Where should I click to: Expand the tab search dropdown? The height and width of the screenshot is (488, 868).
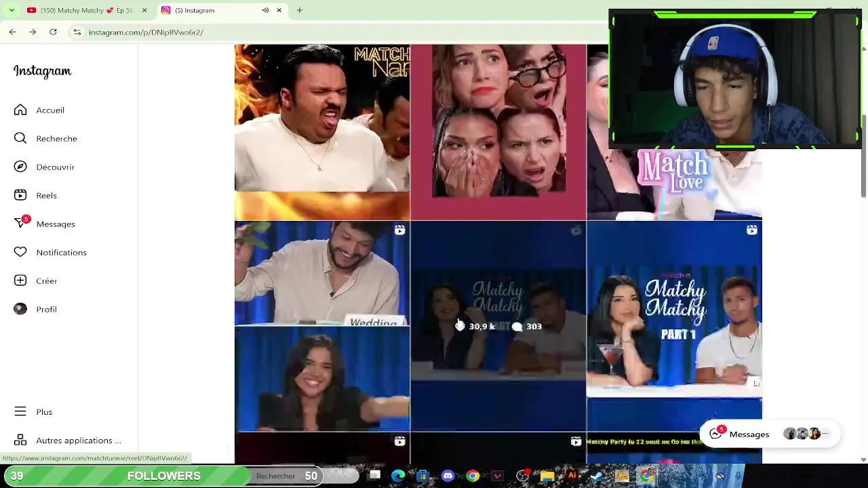pyautogui.click(x=12, y=10)
